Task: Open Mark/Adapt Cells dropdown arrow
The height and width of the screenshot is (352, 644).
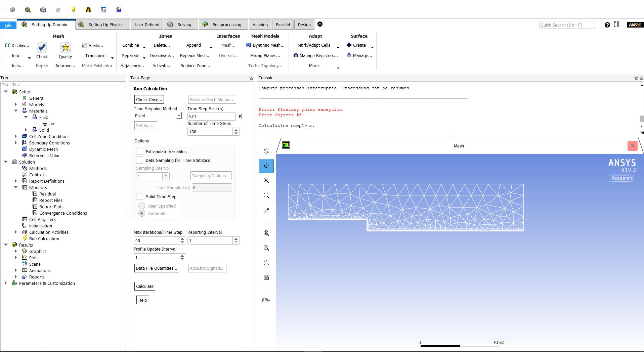Action: (338, 47)
